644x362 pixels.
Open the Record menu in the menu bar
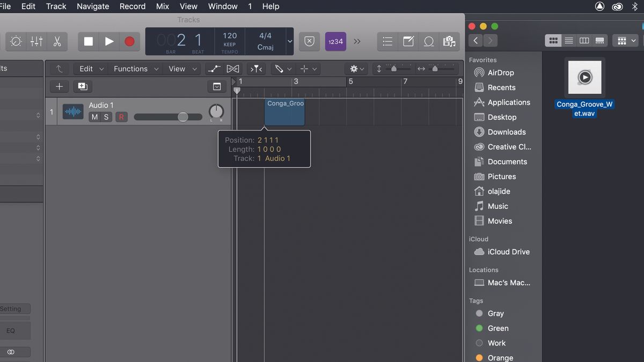(x=132, y=6)
